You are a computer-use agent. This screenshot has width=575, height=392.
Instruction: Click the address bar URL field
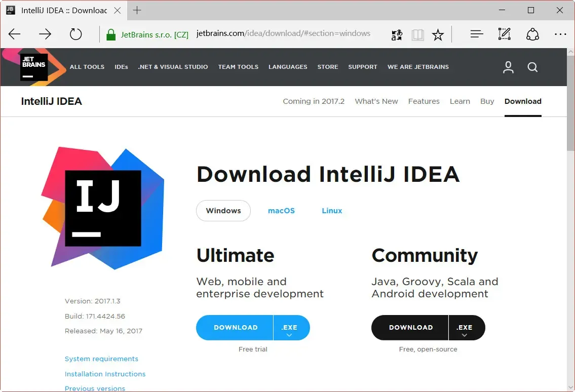pyautogui.click(x=284, y=33)
